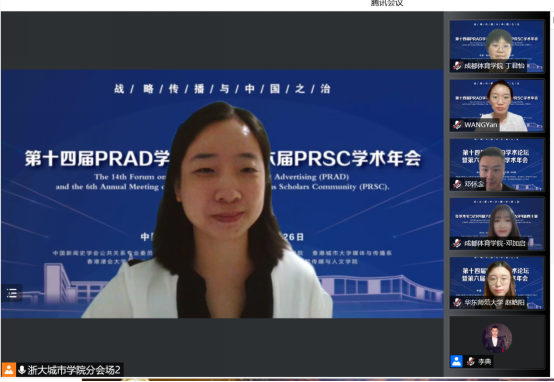Click the active speaker's microphone icon

pyautogui.click(x=22, y=370)
